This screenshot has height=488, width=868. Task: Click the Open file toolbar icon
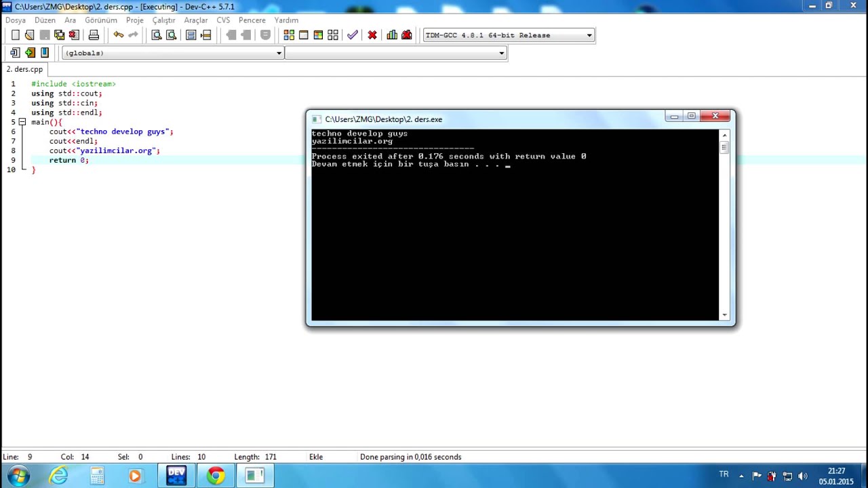(29, 35)
